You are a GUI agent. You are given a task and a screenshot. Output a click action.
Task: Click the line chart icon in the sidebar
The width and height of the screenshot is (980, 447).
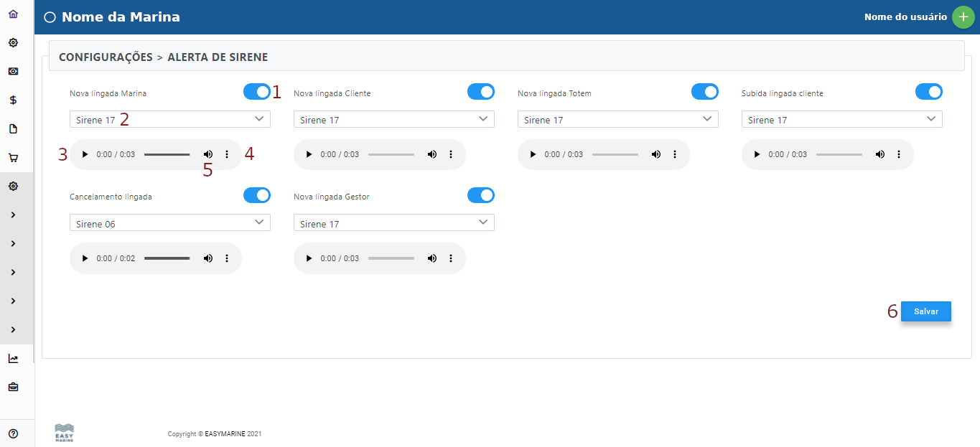click(x=13, y=359)
